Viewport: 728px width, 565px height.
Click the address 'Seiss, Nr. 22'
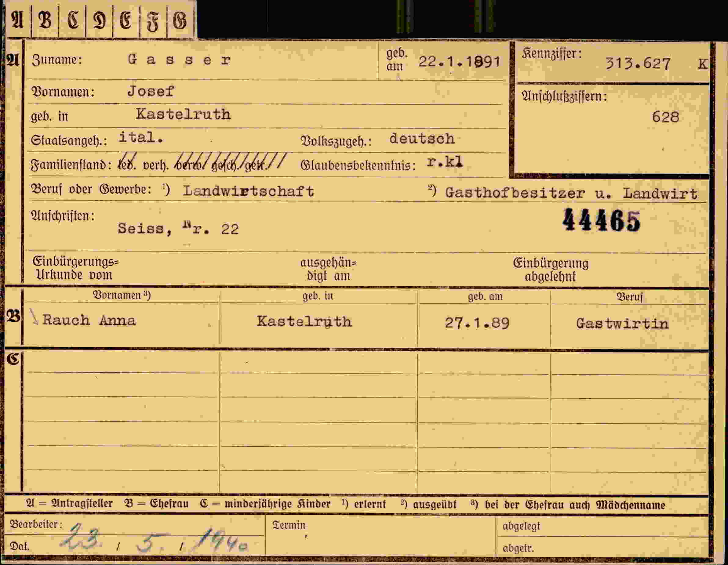click(178, 228)
